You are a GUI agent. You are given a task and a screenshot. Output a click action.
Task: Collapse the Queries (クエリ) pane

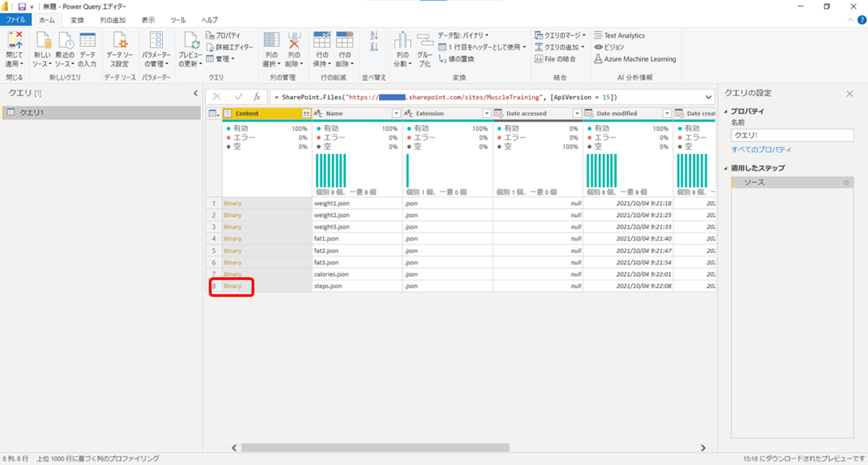[x=195, y=93]
